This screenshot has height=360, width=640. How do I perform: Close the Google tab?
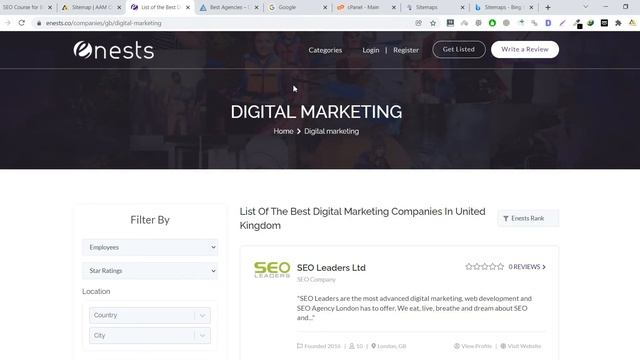pos(325,7)
